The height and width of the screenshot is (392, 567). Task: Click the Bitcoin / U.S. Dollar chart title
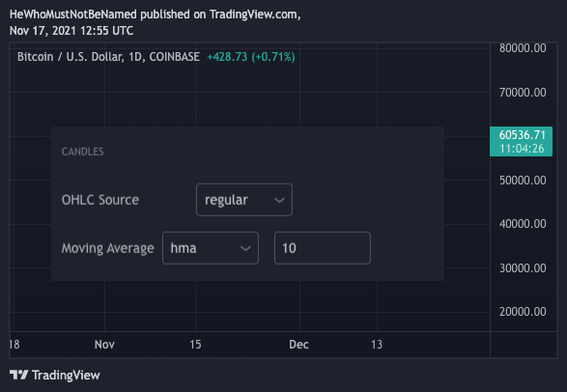click(108, 57)
